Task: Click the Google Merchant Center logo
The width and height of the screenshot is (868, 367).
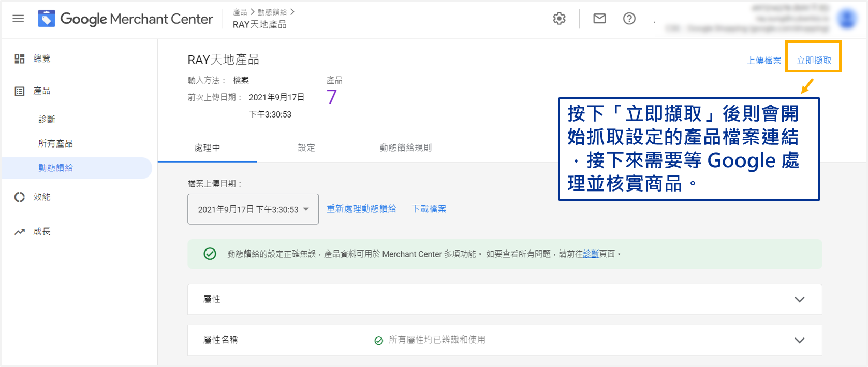Action: pyautogui.click(x=125, y=19)
